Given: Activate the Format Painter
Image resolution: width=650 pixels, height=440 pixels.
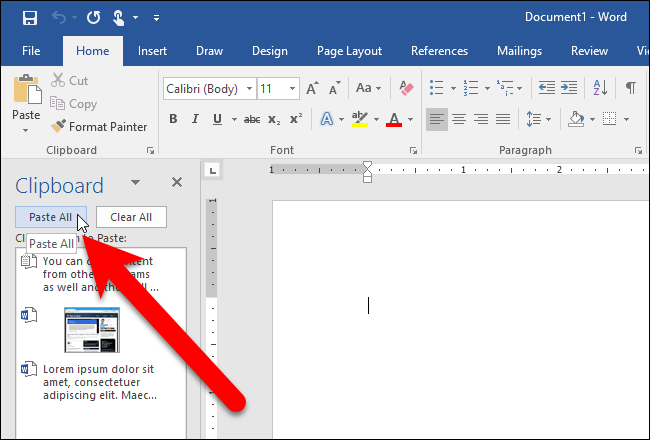Looking at the screenshot, I should point(99,126).
